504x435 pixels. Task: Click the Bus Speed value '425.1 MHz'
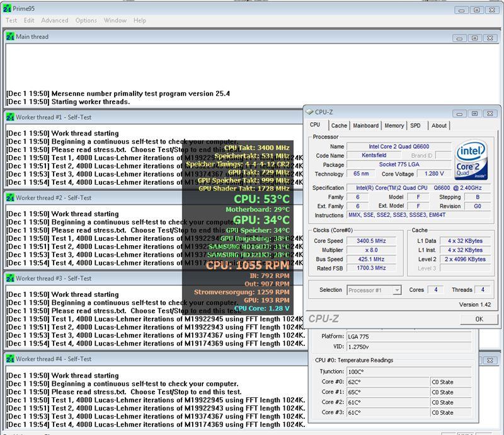(371, 259)
